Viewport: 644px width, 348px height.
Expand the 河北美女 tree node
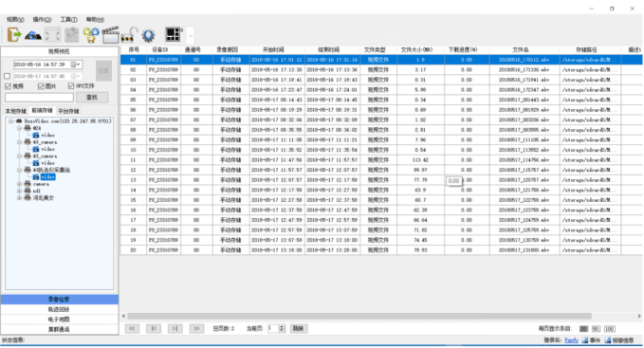point(19,198)
